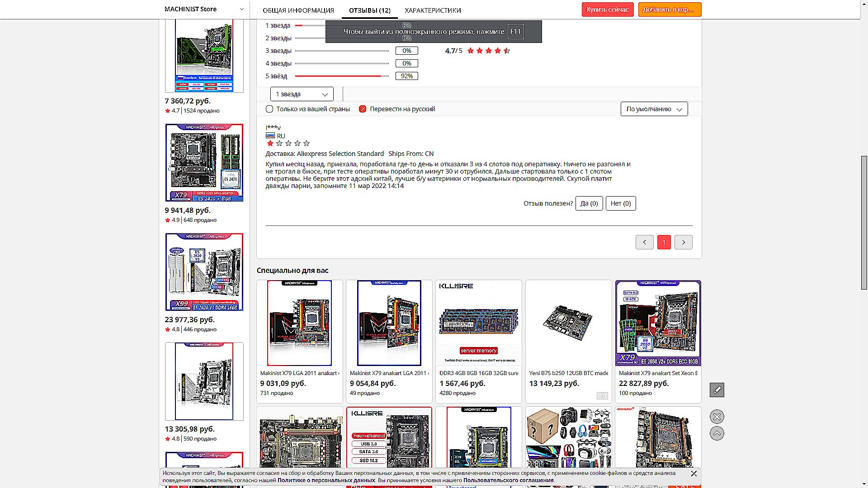Enable 'Только из вашей страны' filter
Image resolution: width=868 pixels, height=488 pixels.
point(269,109)
